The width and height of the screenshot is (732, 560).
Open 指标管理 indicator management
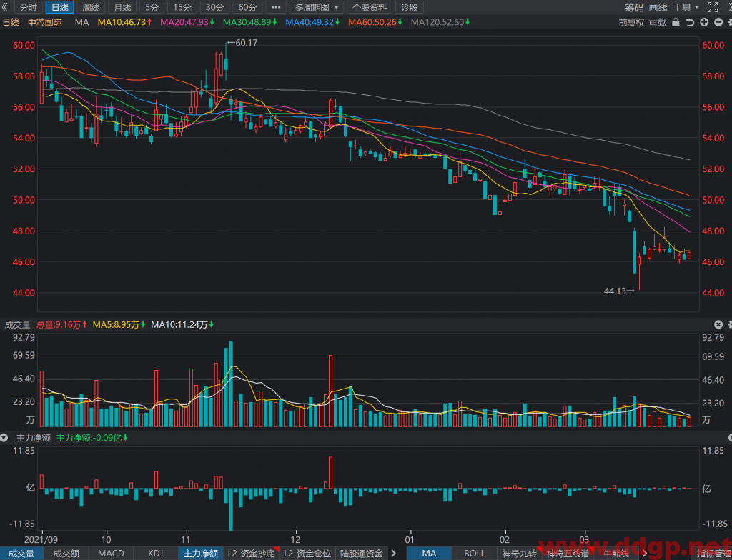[x=714, y=554]
